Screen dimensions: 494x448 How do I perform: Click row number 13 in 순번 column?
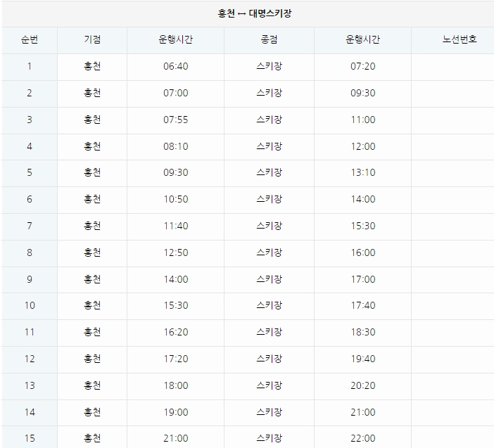coord(30,385)
